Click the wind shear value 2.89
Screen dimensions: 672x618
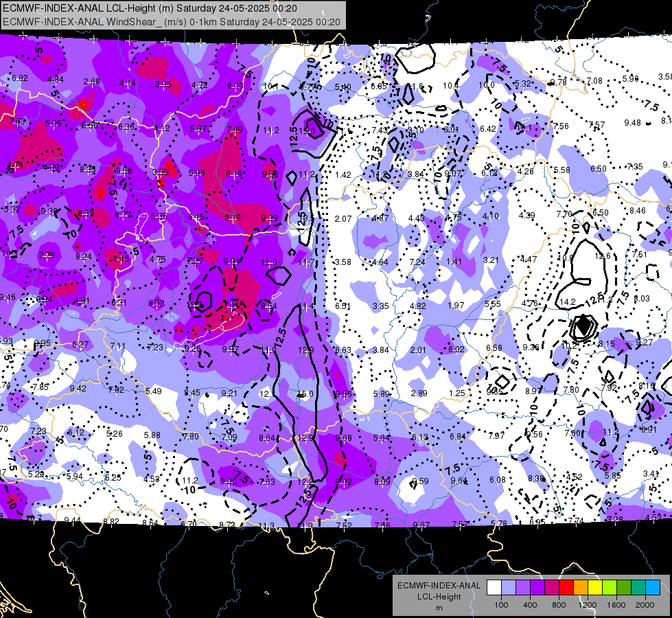click(419, 393)
